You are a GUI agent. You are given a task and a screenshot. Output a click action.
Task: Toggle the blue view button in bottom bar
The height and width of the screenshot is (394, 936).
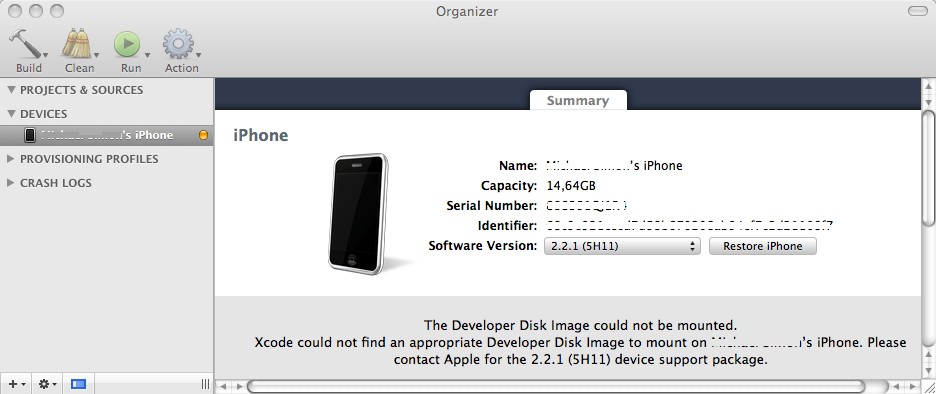(x=78, y=384)
